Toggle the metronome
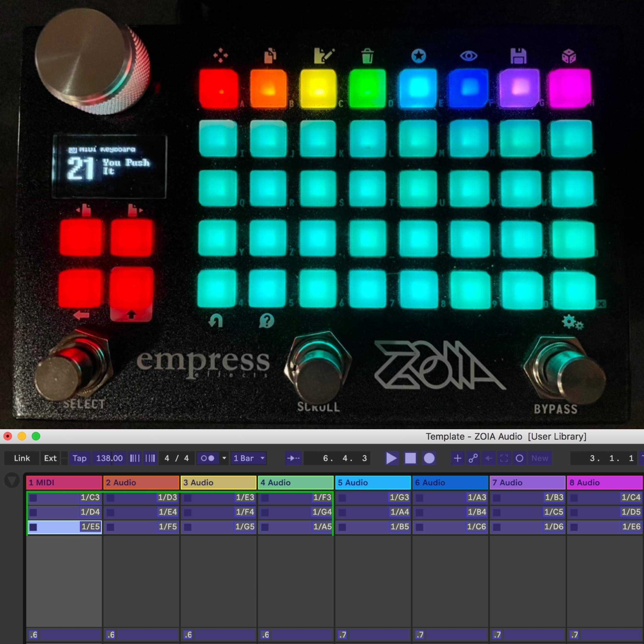Screen dimensions: 644x644 207,458
